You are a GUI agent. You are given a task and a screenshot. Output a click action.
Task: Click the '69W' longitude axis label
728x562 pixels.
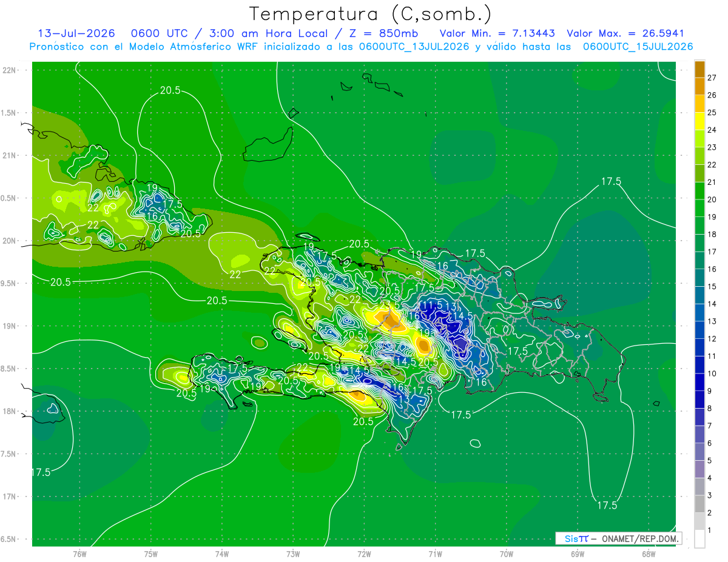[x=577, y=554]
